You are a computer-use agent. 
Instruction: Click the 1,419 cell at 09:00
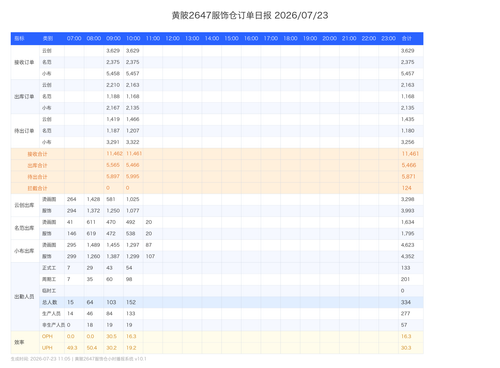pos(113,119)
